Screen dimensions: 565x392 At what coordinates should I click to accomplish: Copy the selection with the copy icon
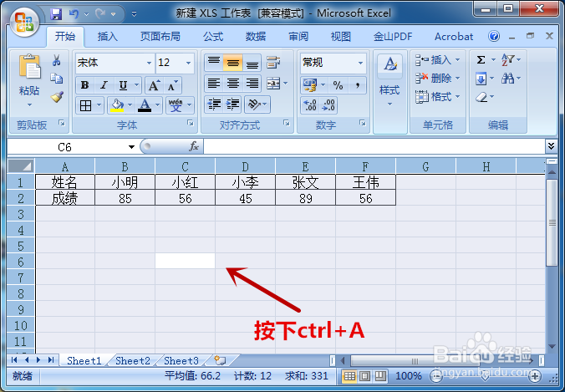click(56, 79)
